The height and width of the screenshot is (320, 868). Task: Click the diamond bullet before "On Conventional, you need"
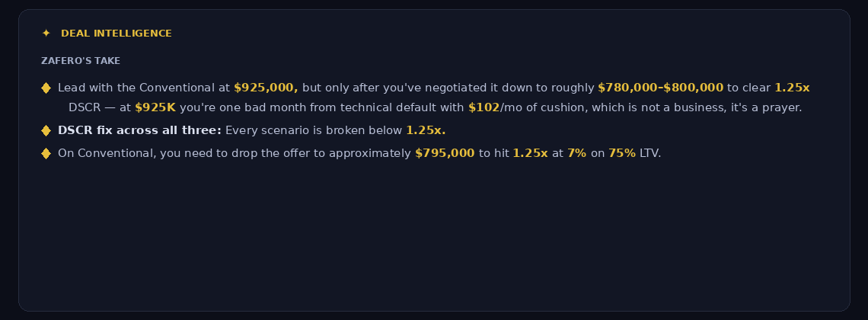46,154
